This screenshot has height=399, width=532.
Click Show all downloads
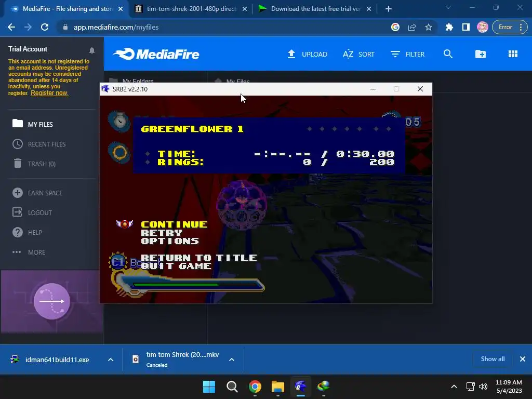click(x=493, y=359)
